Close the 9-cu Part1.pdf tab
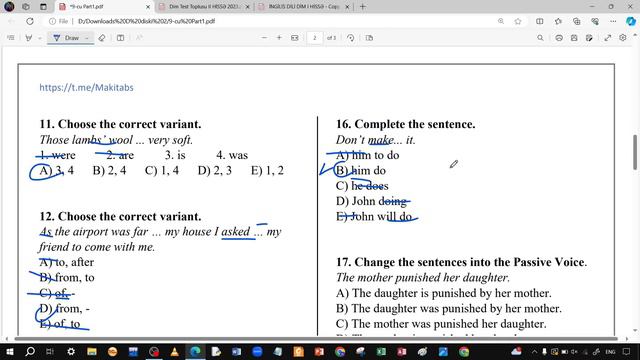The height and width of the screenshot is (360, 640). 148,7
